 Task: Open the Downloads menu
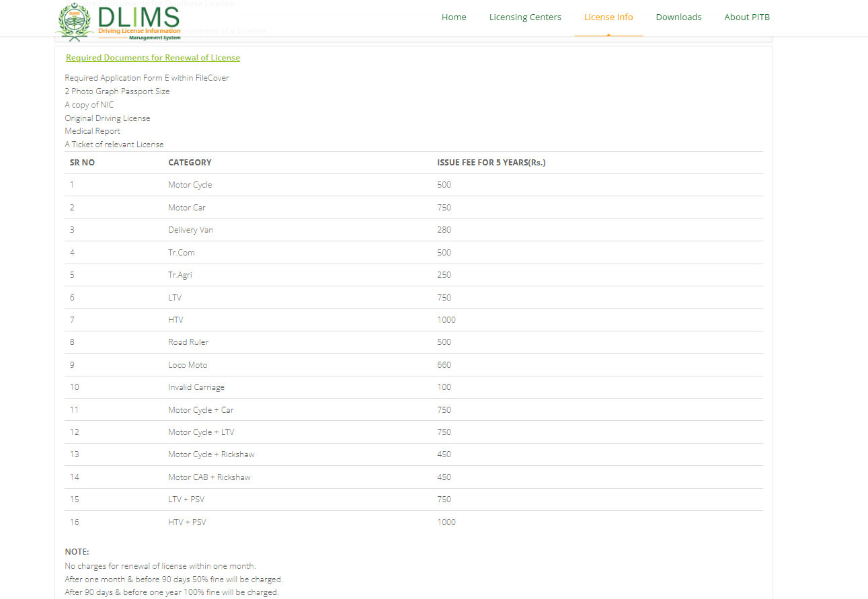tap(678, 17)
